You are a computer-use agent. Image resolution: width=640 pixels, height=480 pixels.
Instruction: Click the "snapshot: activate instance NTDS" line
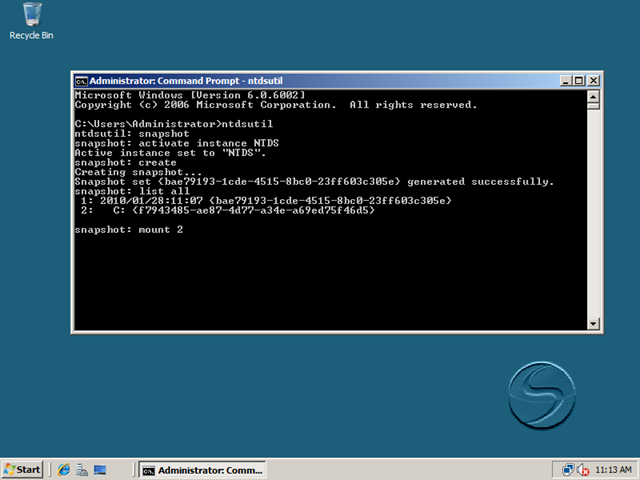coord(177,143)
